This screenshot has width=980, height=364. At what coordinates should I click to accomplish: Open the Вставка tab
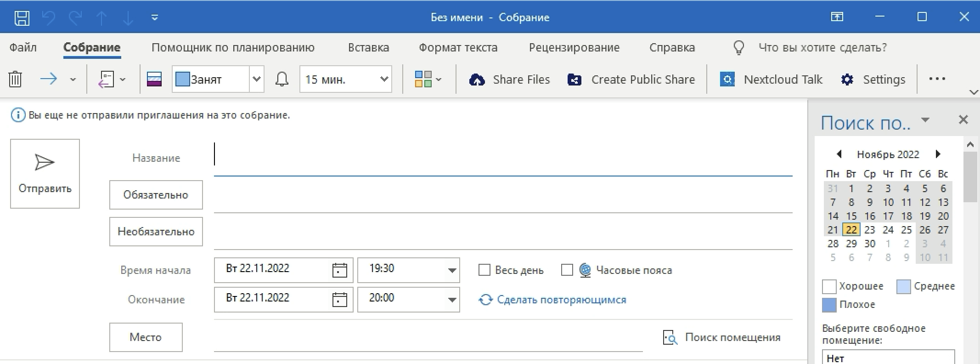click(368, 47)
